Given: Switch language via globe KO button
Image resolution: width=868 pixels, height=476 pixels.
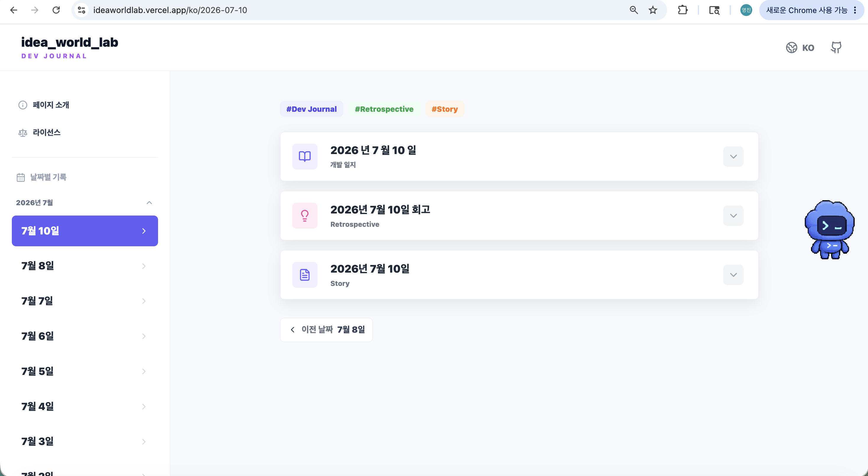Looking at the screenshot, I should [800, 48].
